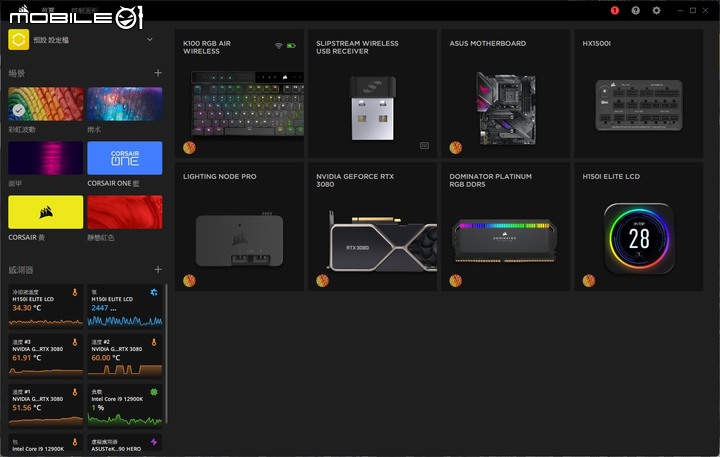This screenshot has height=457, width=720.
Task: Toggle checkmark on rainbow wave scene
Action: pyautogui.click(x=19, y=110)
